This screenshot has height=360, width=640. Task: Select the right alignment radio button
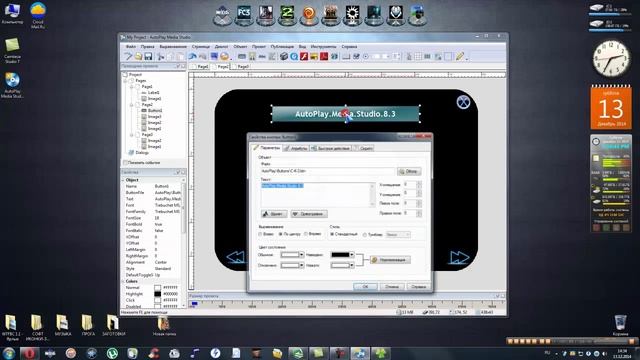tap(305, 234)
